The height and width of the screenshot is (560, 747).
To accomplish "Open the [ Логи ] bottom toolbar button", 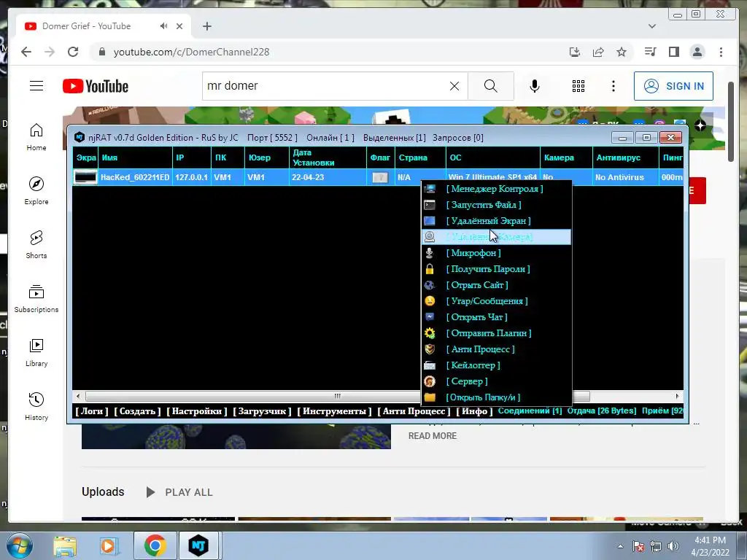I will [92, 411].
